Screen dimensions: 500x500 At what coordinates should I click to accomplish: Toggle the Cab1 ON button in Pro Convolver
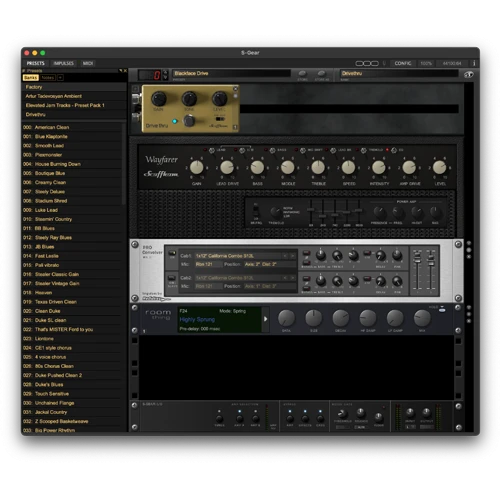click(172, 254)
